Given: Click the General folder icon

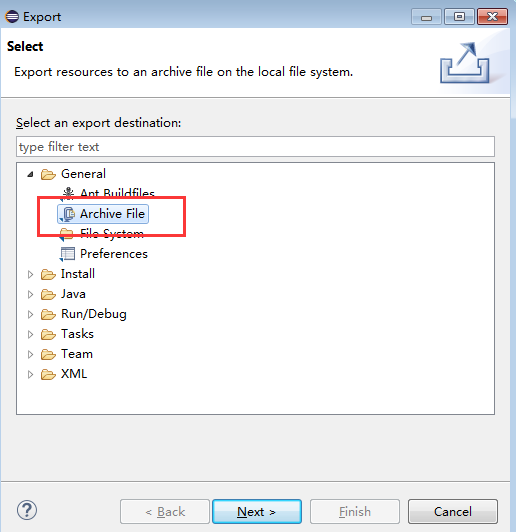Looking at the screenshot, I should (48, 174).
